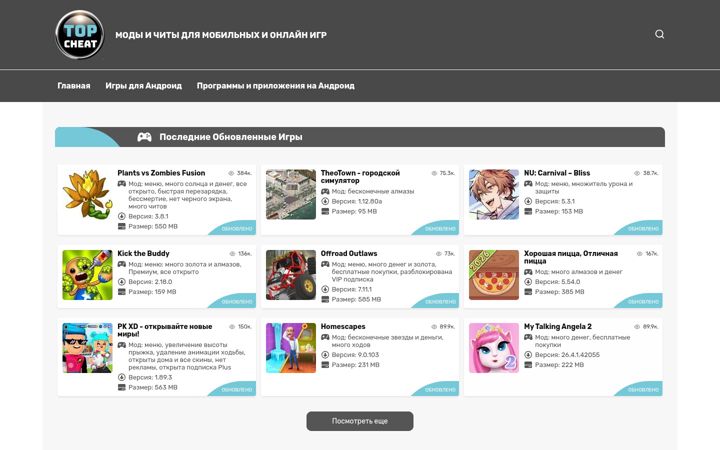Click Offroad Outlaws title link
The image size is (720, 450).
tap(349, 253)
